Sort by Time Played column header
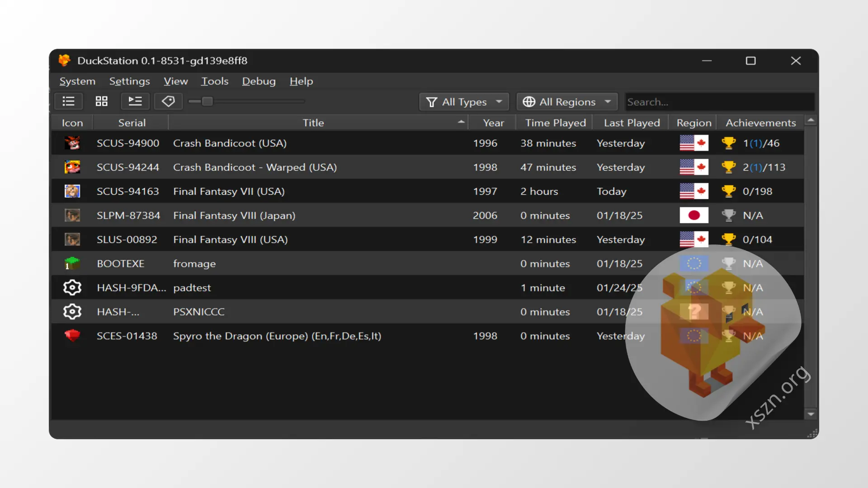868x488 pixels. click(555, 123)
